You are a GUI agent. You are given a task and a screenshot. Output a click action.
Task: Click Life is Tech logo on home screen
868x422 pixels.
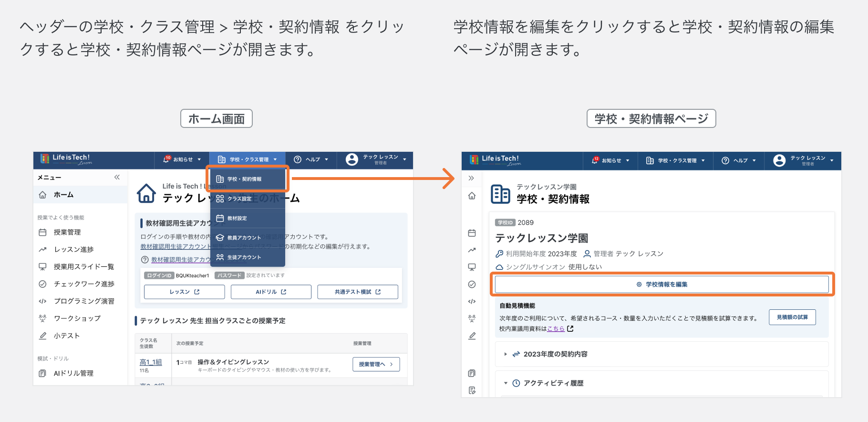[66, 159]
